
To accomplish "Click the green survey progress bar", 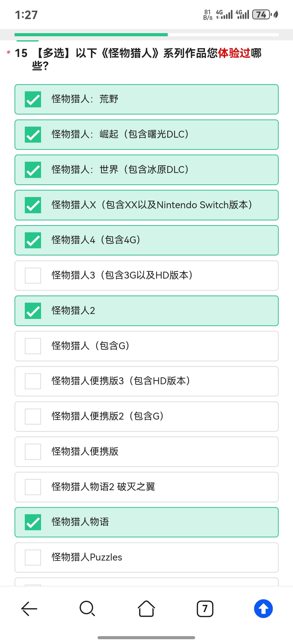I will tap(91, 35).
